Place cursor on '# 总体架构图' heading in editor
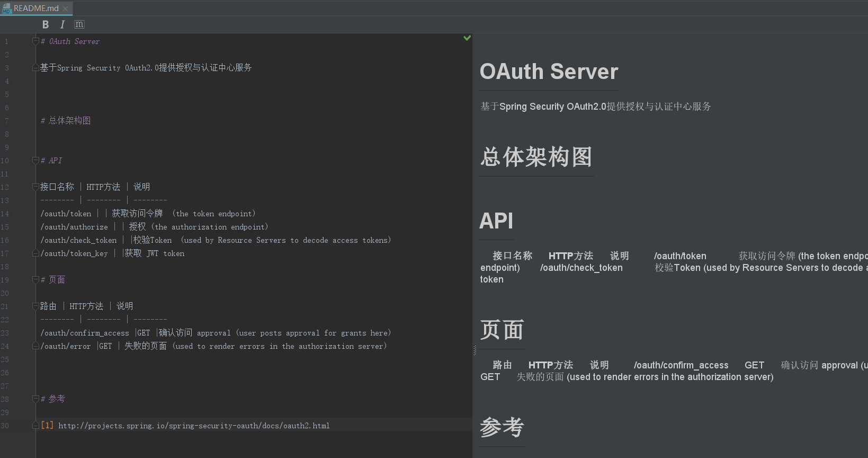 (66, 121)
